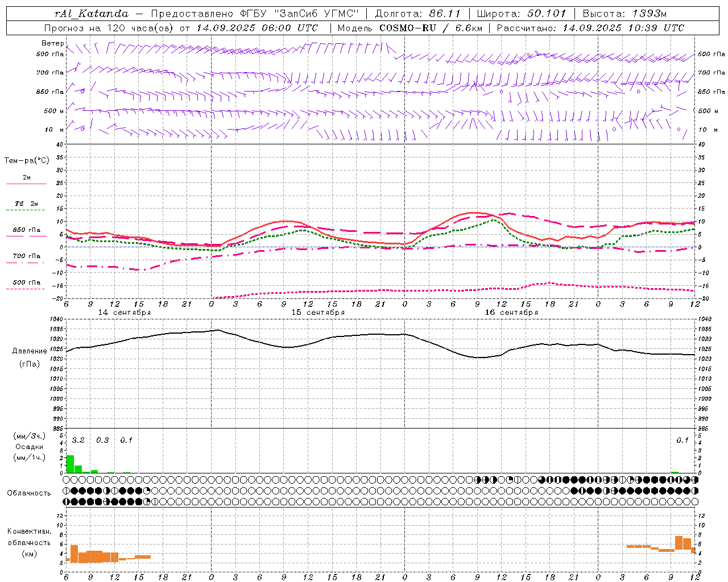This screenshot has height=582, width=728.
Task: Click forecast start time 14.09.2025 06:00 UTC
Action: [x=257, y=28]
